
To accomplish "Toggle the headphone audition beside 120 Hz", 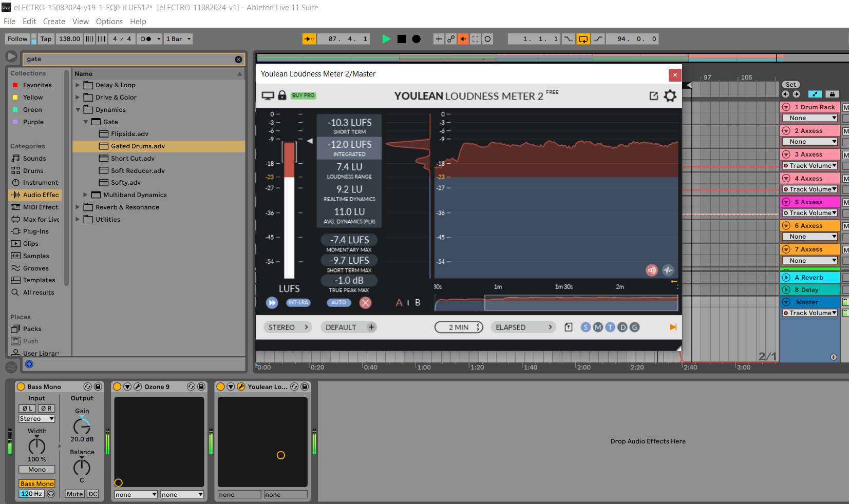I will click(x=51, y=494).
